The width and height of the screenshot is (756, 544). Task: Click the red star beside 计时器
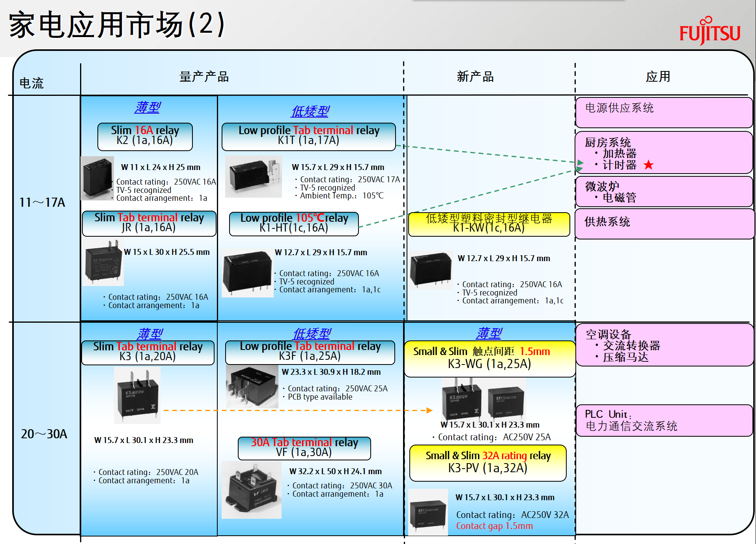[648, 165]
